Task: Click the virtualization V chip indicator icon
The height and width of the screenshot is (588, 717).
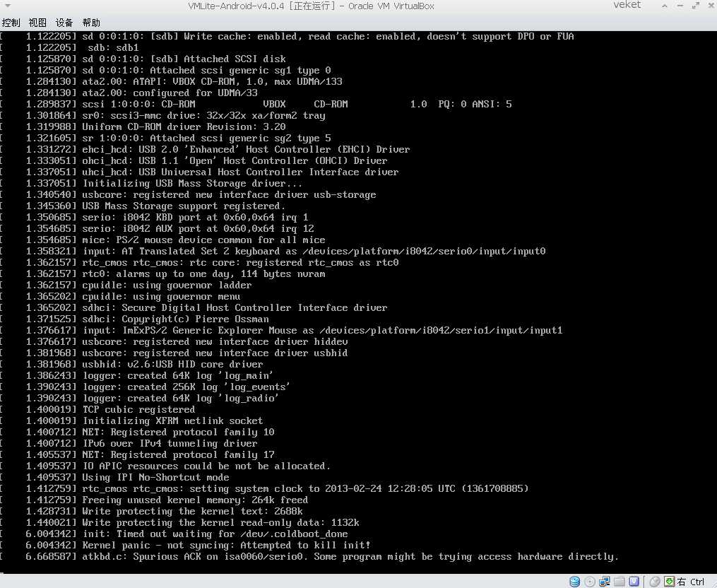Action: pyautogui.click(x=634, y=582)
